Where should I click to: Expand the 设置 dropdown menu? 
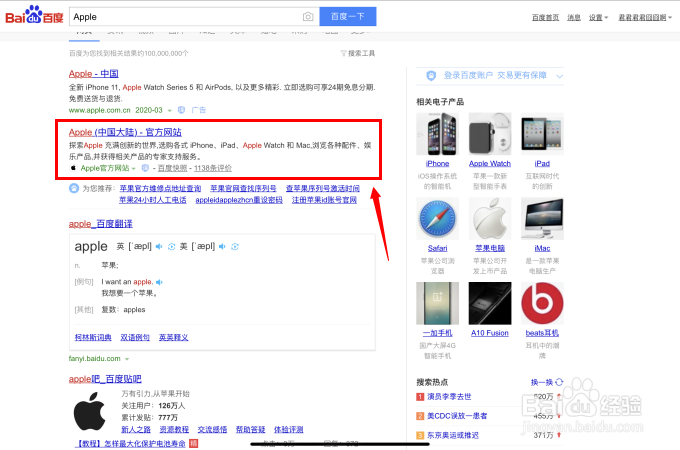point(598,17)
